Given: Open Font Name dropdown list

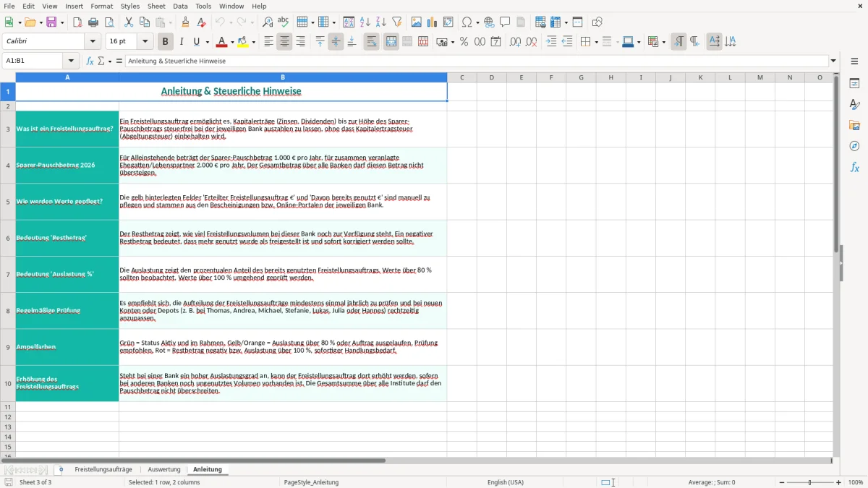Looking at the screenshot, I should click(x=92, y=42).
